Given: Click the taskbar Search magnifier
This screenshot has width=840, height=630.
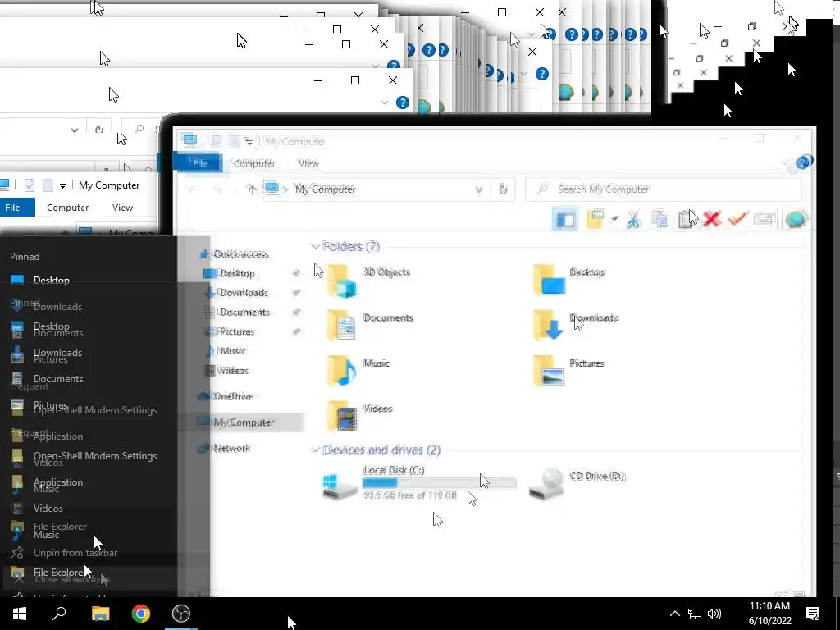Looking at the screenshot, I should (x=59, y=614).
